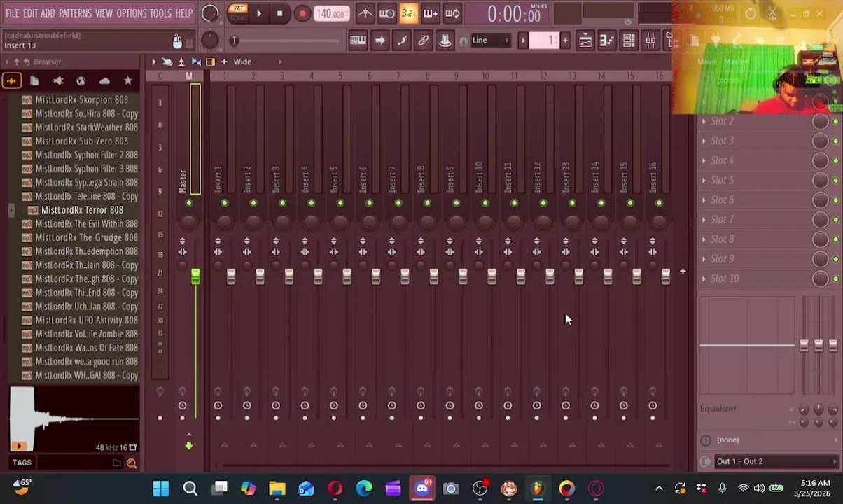This screenshot has height=504, width=843.
Task: Toggle wait for input before playback
Action: [x=386, y=13]
